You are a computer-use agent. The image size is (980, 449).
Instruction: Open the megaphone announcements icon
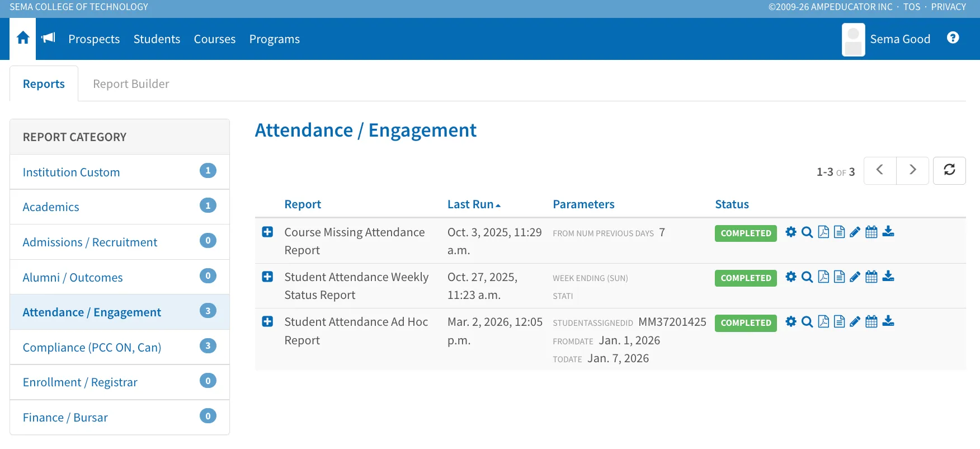[x=48, y=38]
